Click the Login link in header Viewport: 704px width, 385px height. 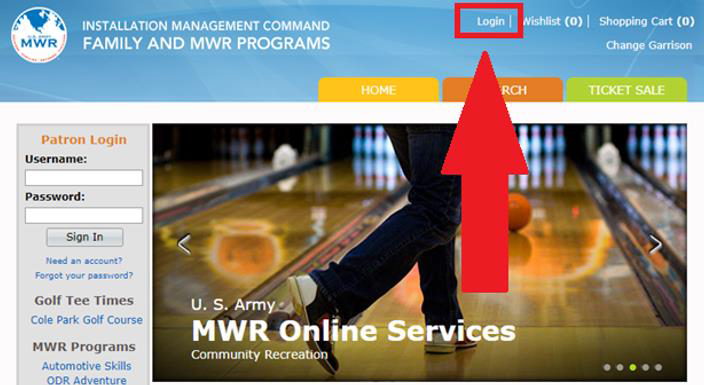[x=490, y=21]
